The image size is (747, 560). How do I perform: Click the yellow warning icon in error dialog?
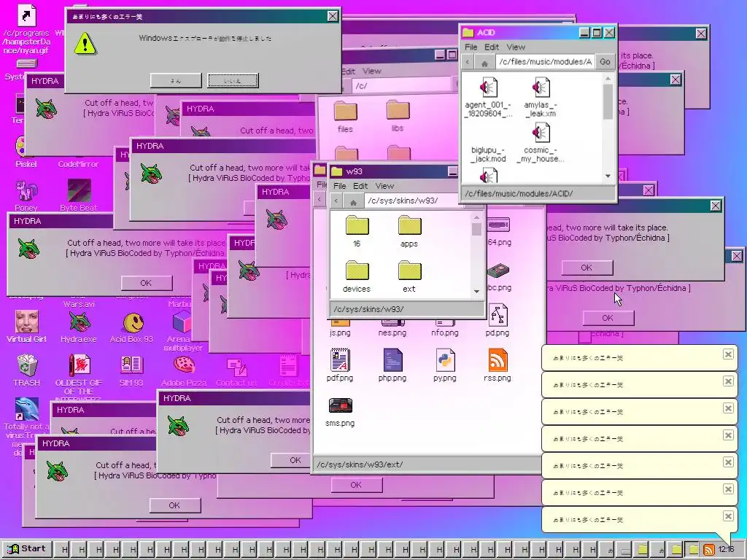pyautogui.click(x=85, y=43)
